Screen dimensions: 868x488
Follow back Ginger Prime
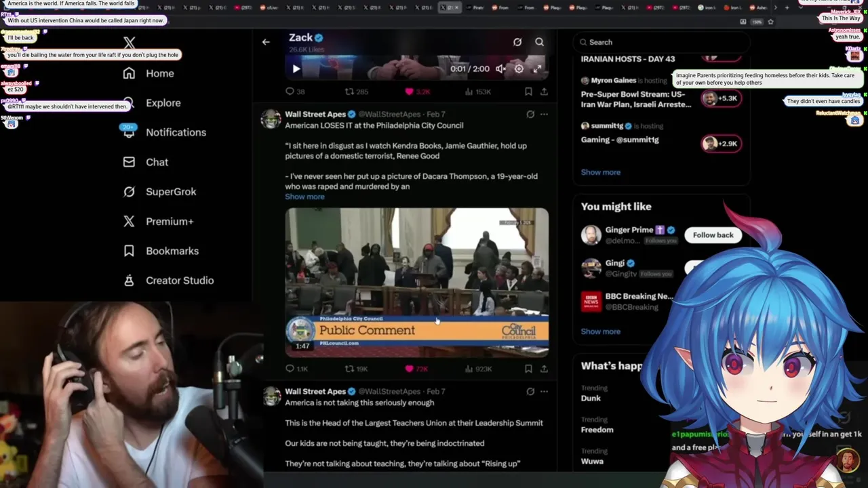(x=713, y=235)
